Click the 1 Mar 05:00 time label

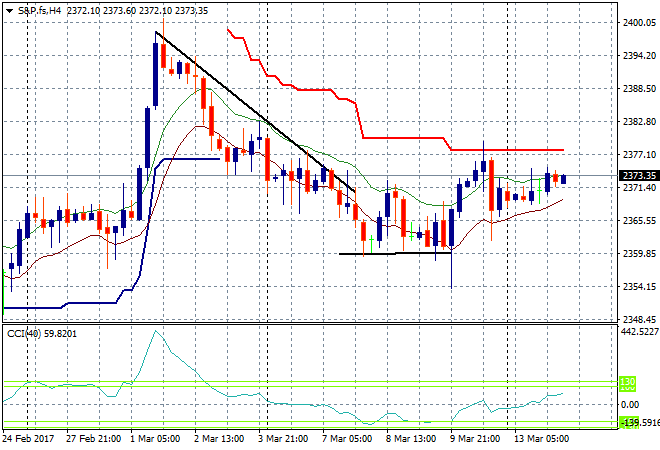(x=155, y=439)
